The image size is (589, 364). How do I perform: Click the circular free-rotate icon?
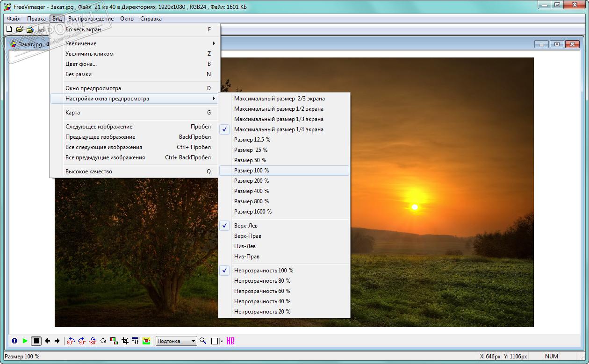point(103,341)
